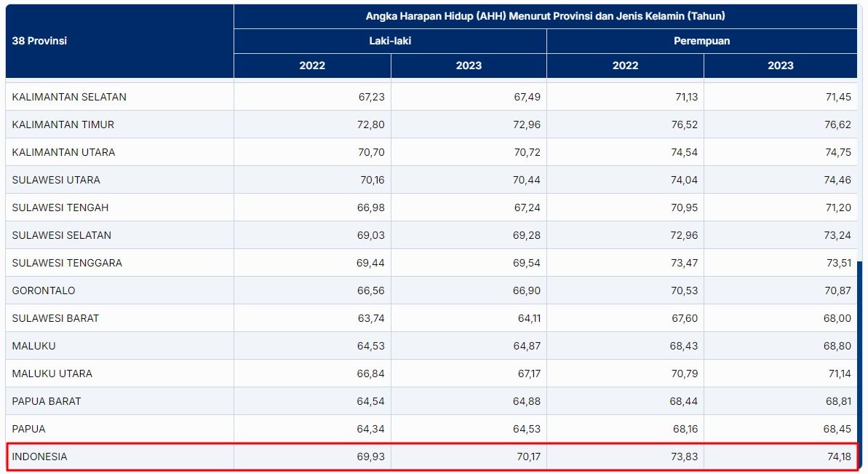Click the Angka Harapan Hidup table title
868x474 pixels.
click(545, 16)
